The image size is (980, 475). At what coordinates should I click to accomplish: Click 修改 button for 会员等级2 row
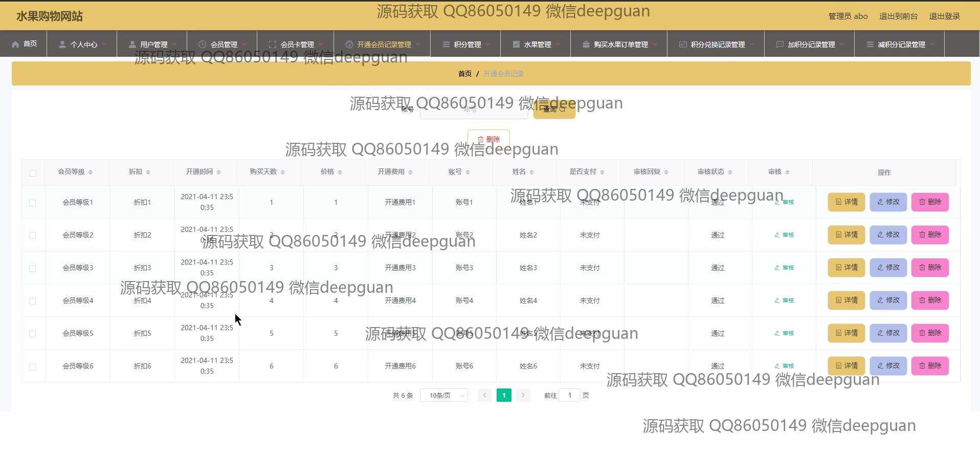(x=888, y=235)
